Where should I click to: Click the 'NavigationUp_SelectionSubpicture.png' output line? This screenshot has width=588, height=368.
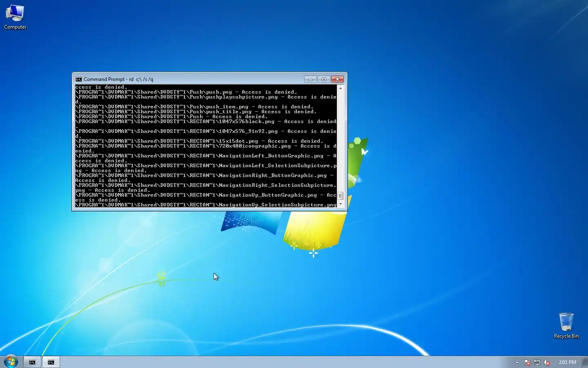[206, 205]
